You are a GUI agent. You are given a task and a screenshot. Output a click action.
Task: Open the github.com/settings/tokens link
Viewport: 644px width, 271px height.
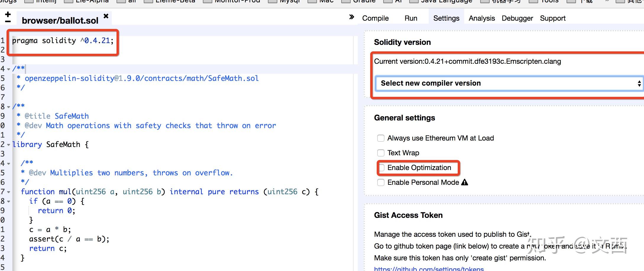click(x=429, y=269)
